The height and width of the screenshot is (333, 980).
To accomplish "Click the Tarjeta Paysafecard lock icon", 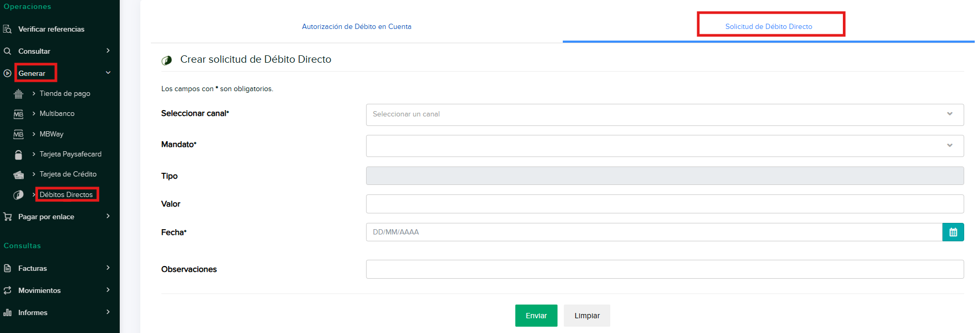I will pos(18,154).
